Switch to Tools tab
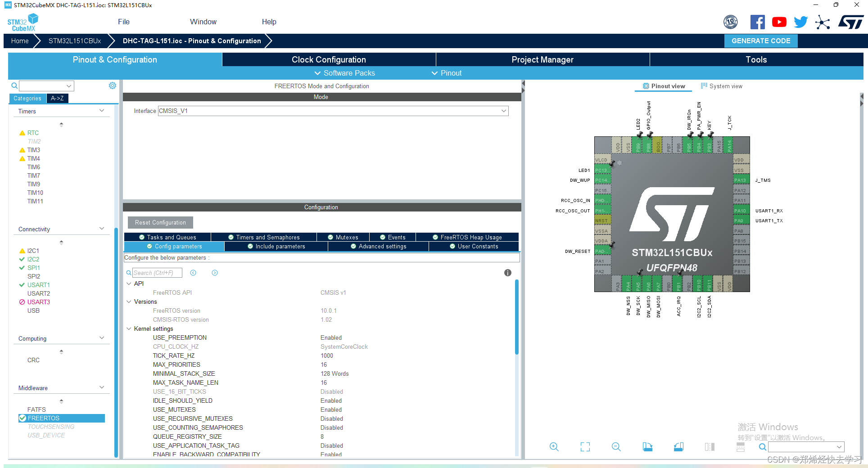 pyautogui.click(x=756, y=59)
